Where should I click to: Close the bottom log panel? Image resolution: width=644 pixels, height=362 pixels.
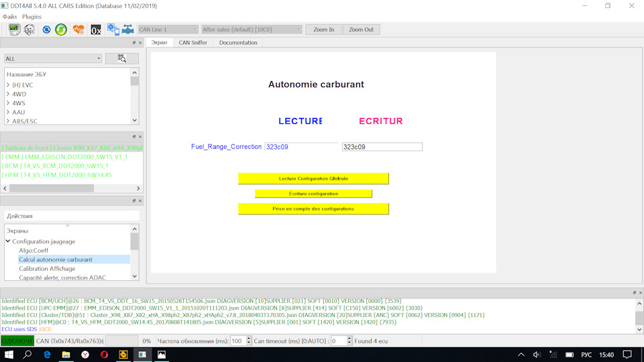[640, 293]
